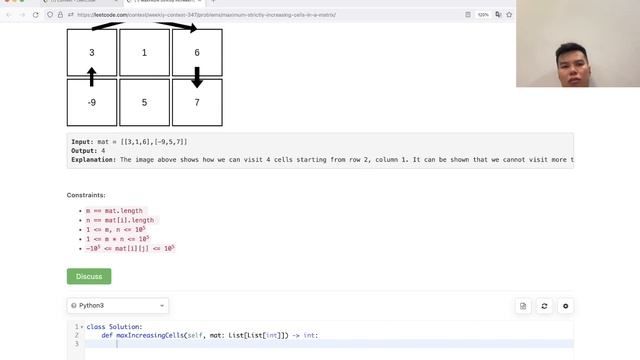The image size is (640, 360).
Task: Click the '1 <= m * n <= 10^5' constraint
Action: [118, 239]
